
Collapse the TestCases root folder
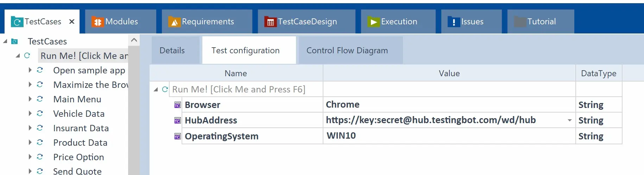coord(5,41)
